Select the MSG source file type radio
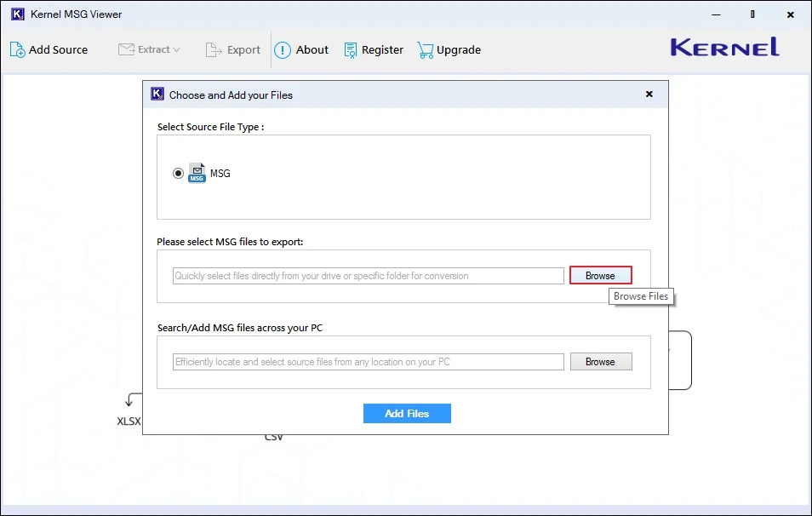This screenshot has height=516, width=812. [x=178, y=173]
